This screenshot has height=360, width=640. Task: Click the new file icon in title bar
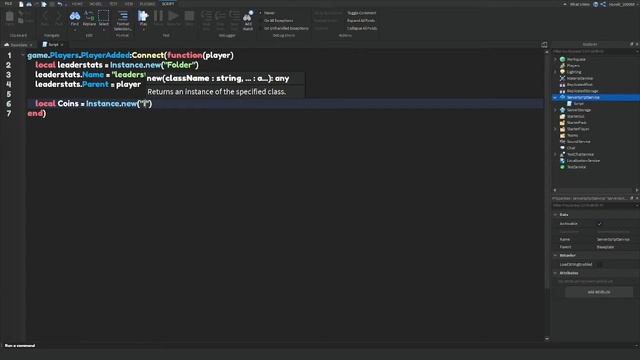21,4
